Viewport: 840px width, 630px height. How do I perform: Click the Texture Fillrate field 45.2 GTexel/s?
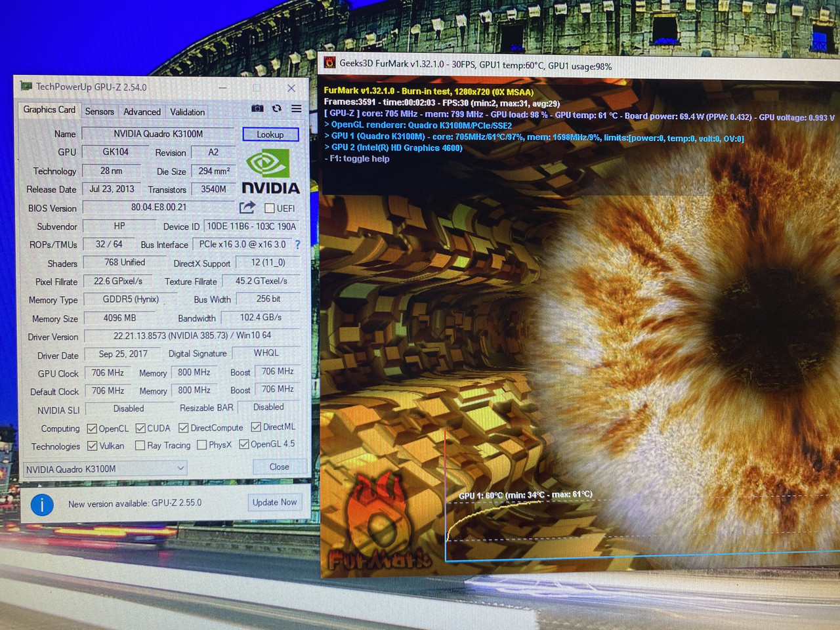coord(261,281)
